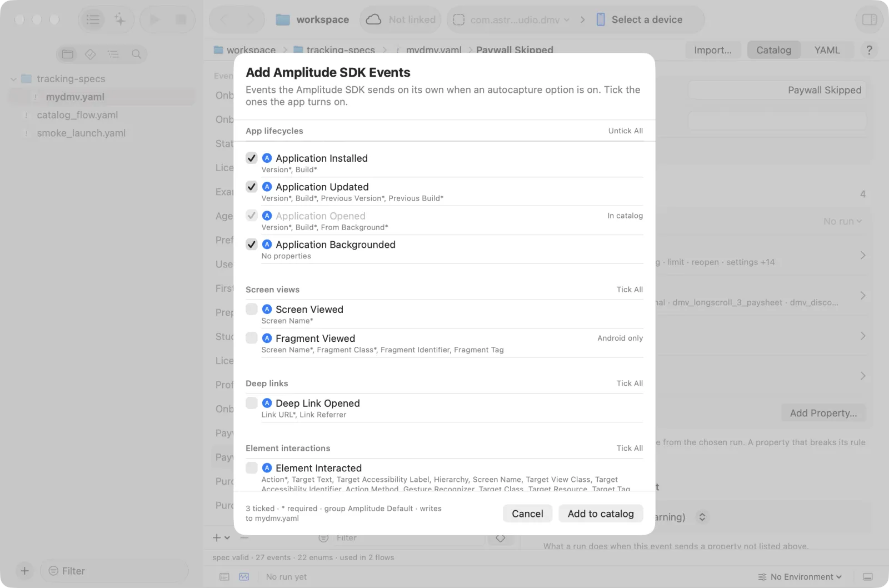Select the folder navigator icon in sidebar
Viewport: 889px width, 588px height.
tap(68, 54)
